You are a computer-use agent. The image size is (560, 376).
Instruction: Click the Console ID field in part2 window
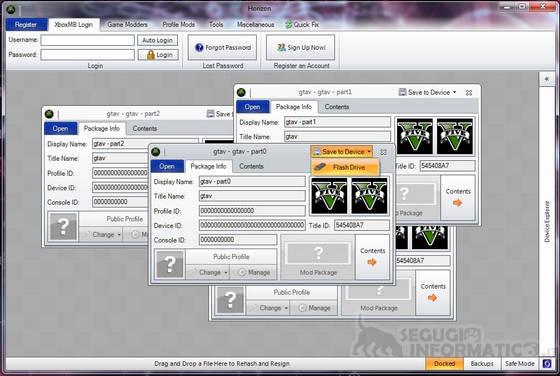coord(120,202)
